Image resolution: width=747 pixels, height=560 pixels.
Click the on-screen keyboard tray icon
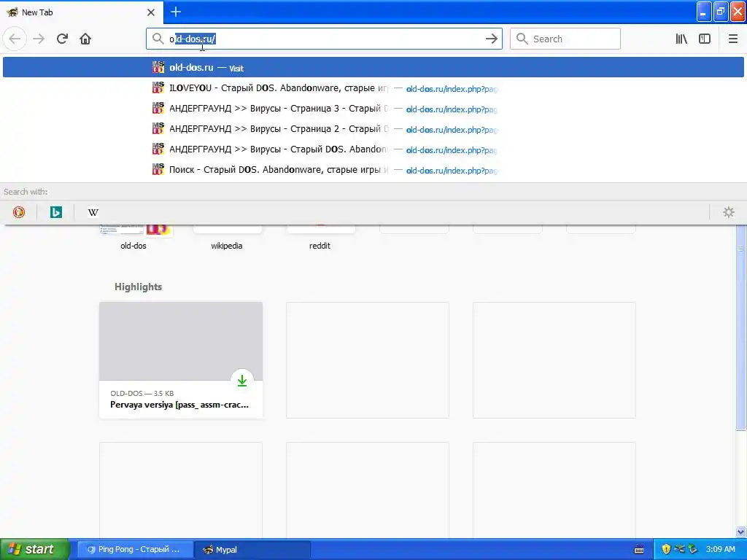tap(639, 549)
